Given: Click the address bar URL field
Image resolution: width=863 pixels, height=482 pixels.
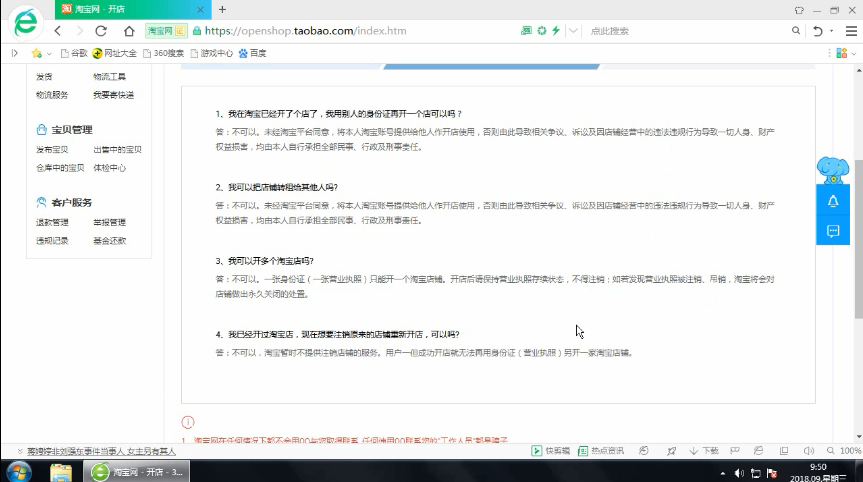Looking at the screenshot, I should (305, 31).
